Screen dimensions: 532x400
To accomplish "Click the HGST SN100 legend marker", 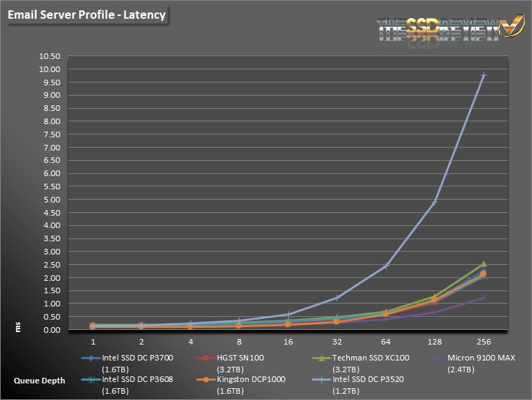I will pyautogui.click(x=206, y=358).
